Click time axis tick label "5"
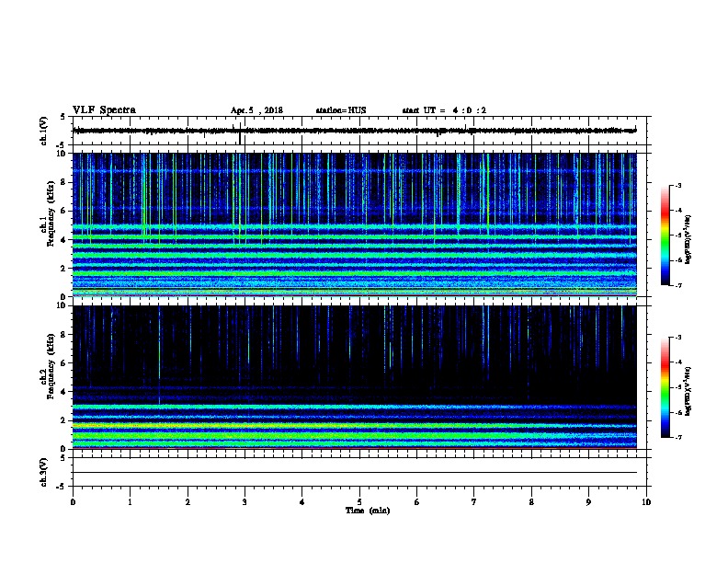This screenshot has height=563, width=728. (359, 502)
